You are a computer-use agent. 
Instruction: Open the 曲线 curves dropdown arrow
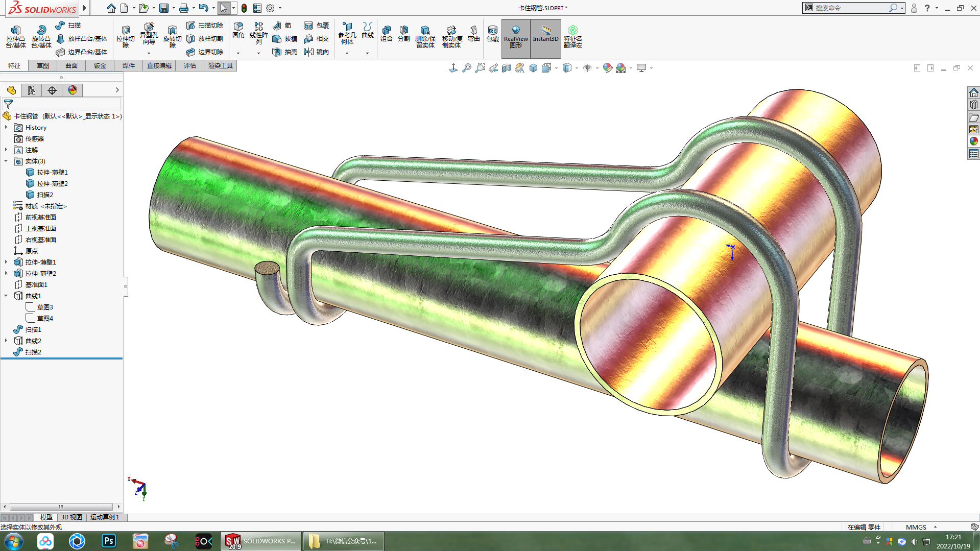pos(367,53)
